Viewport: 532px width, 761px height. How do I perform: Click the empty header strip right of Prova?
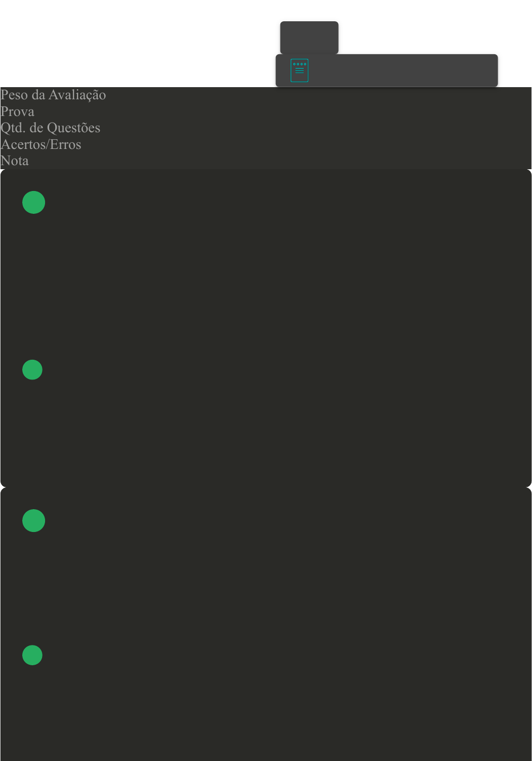coord(283,111)
